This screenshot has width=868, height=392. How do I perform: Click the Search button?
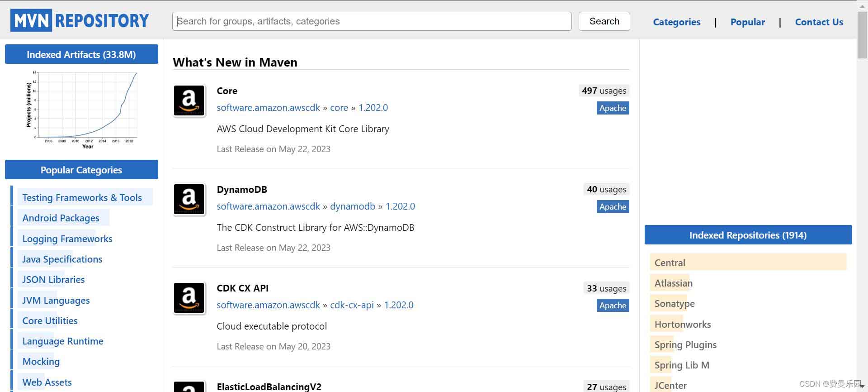pyautogui.click(x=604, y=21)
